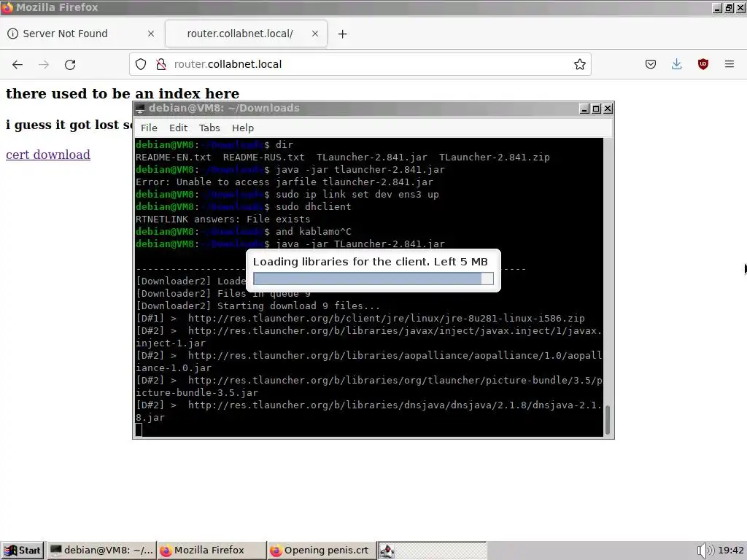Click the Firefox forward arrow

(44, 64)
